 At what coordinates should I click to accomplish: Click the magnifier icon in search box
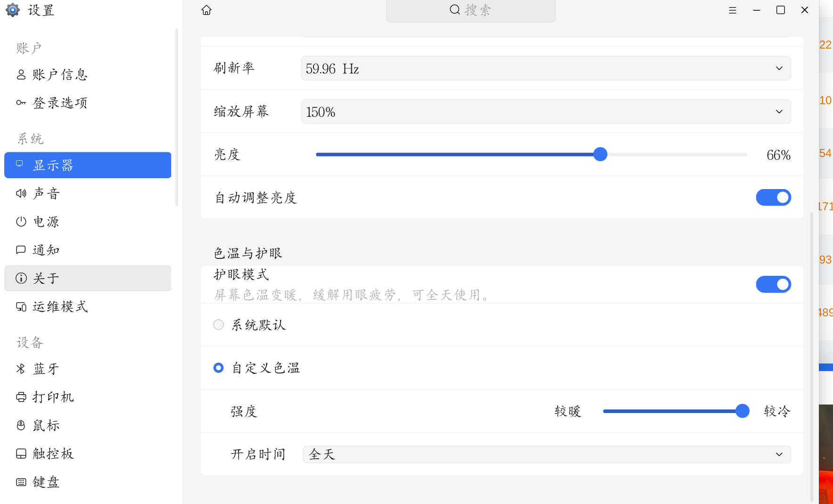[x=454, y=10]
